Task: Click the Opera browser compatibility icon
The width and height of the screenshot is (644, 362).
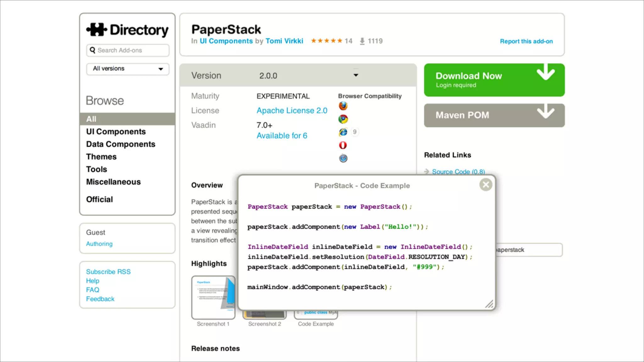Action: click(343, 145)
